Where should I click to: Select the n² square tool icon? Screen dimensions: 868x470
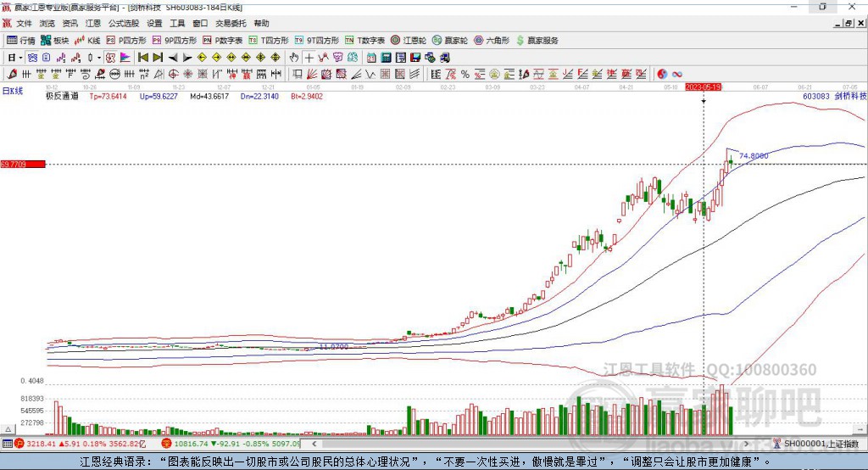point(144,75)
